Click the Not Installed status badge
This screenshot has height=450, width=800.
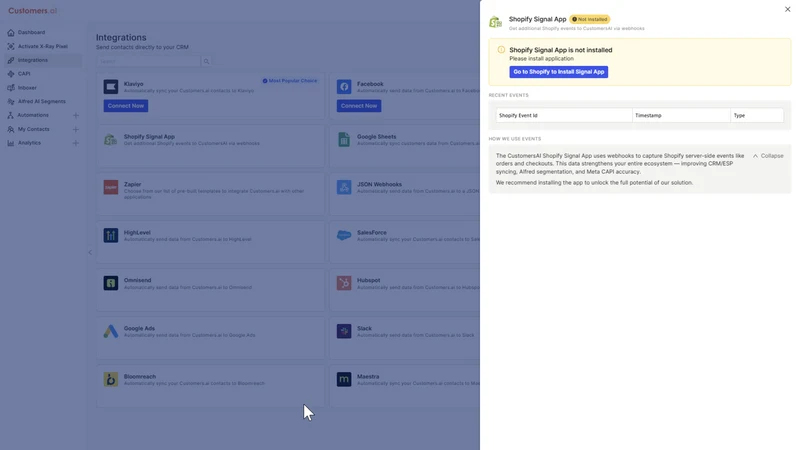[x=590, y=19]
